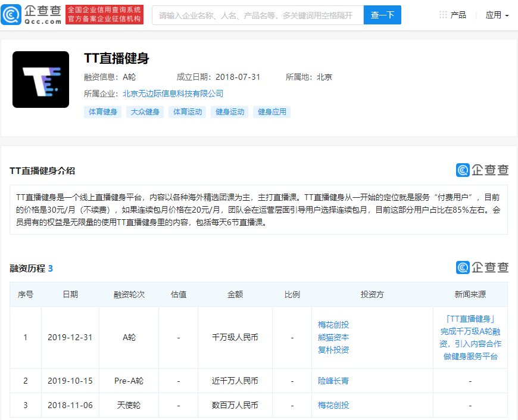
Task: Click the date 2019-12-31 cell
Action: (70, 337)
